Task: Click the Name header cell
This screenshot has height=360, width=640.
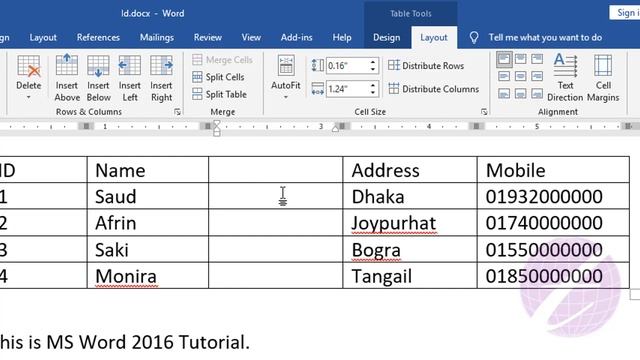Action: point(148,170)
